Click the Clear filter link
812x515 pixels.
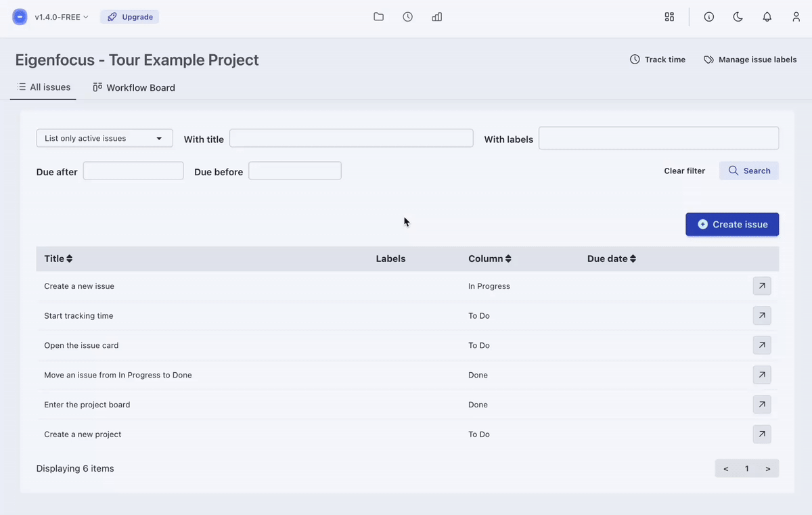point(684,171)
